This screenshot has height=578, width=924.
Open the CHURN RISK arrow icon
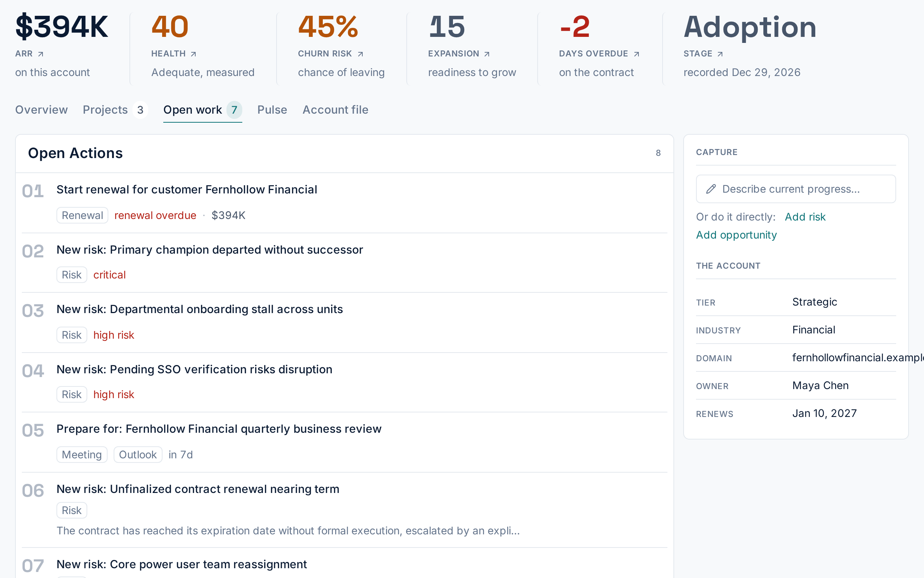pos(360,54)
